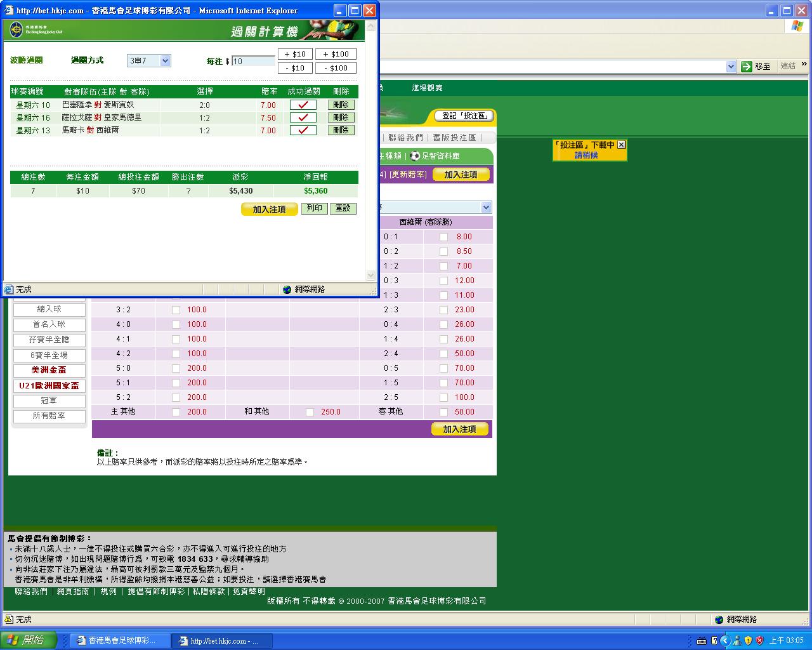Screen dimensions: 812x650
Task: Click the [更新賠率] link
Action: click(x=408, y=175)
